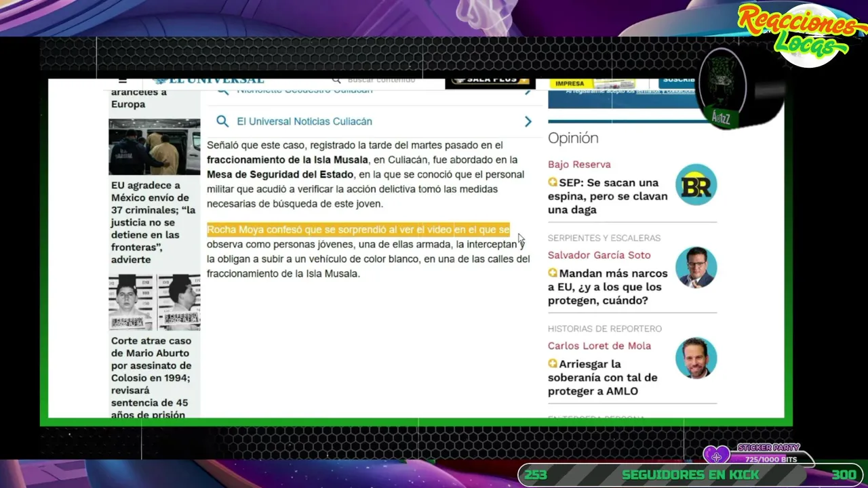Click the yellow IMPRESA label
Image resolution: width=868 pixels, height=488 pixels.
point(570,84)
